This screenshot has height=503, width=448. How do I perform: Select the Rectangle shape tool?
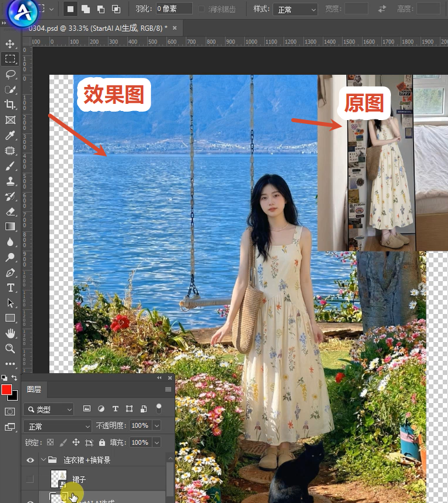click(10, 318)
